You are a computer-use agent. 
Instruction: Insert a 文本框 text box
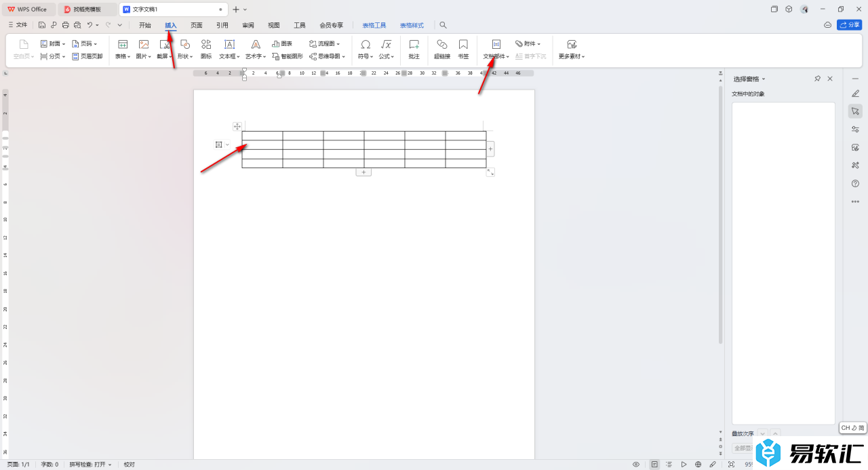coord(229,50)
